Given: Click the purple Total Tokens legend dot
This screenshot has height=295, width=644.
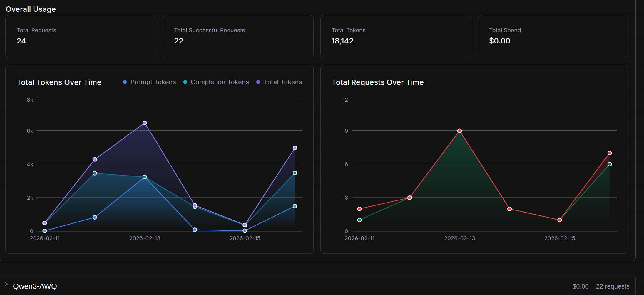Looking at the screenshot, I should pos(258,82).
